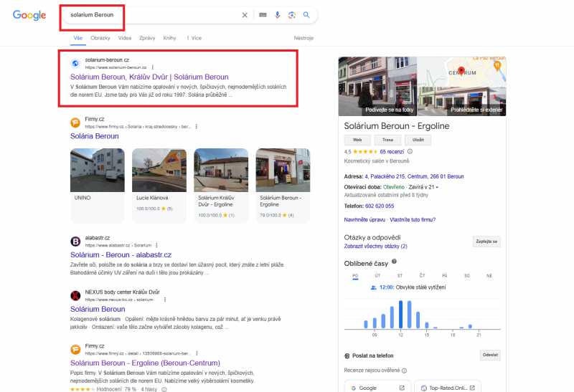The height and width of the screenshot is (392, 574).
Task: Select PÁ in popular times days
Action: click(444, 276)
